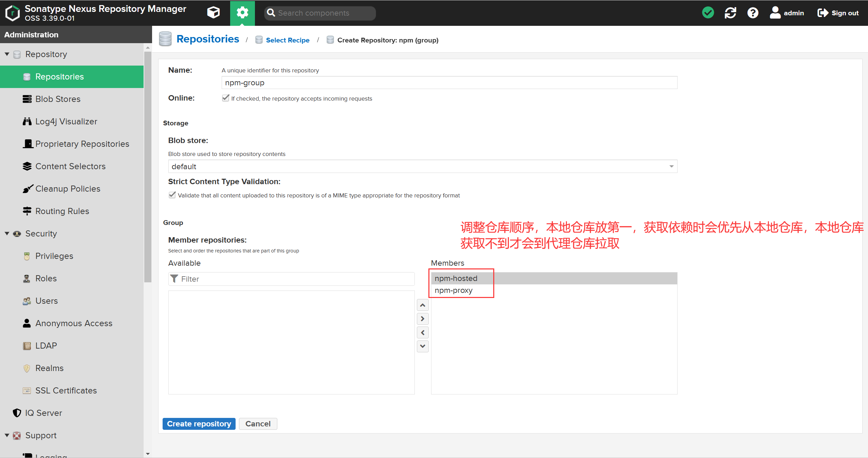Move selected member down with arrow button

pos(423,346)
